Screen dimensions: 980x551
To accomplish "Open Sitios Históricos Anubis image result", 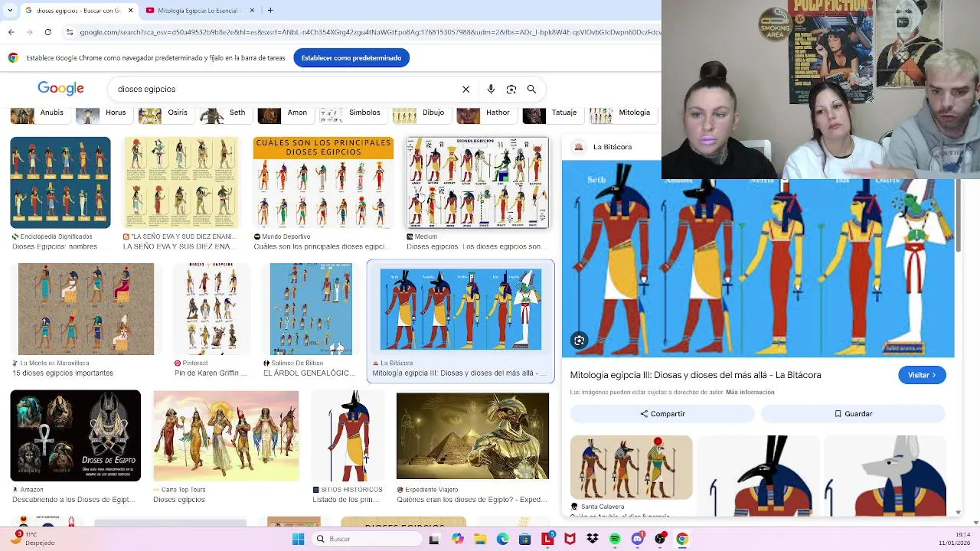I will coord(348,435).
